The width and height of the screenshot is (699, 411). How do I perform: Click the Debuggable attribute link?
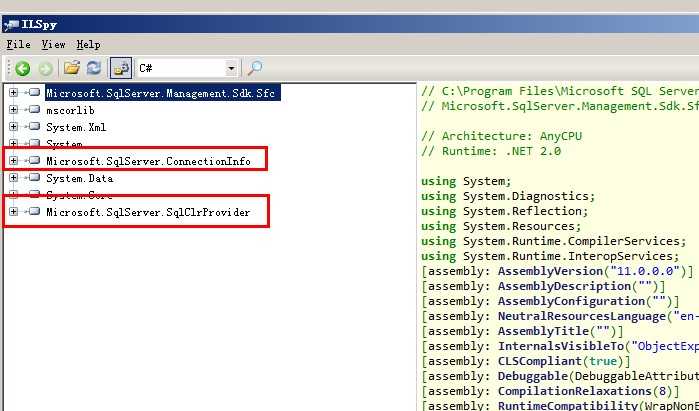[533, 376]
